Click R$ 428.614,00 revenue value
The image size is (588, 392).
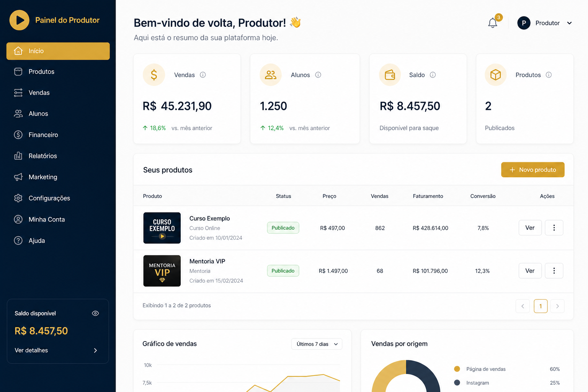pyautogui.click(x=430, y=228)
